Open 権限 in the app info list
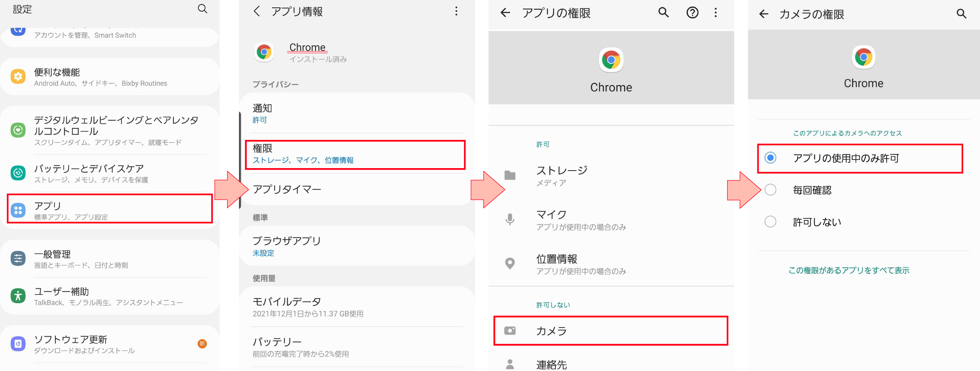 [355, 154]
